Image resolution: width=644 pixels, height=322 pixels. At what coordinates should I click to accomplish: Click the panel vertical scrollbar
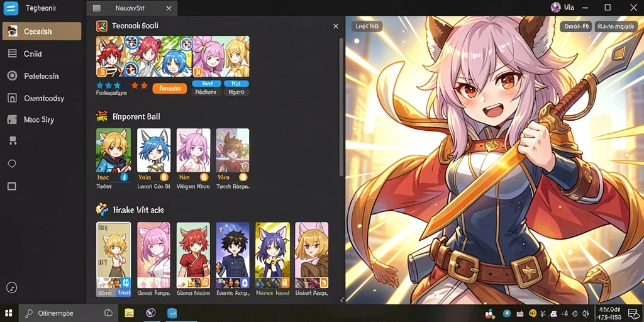[x=341, y=107]
